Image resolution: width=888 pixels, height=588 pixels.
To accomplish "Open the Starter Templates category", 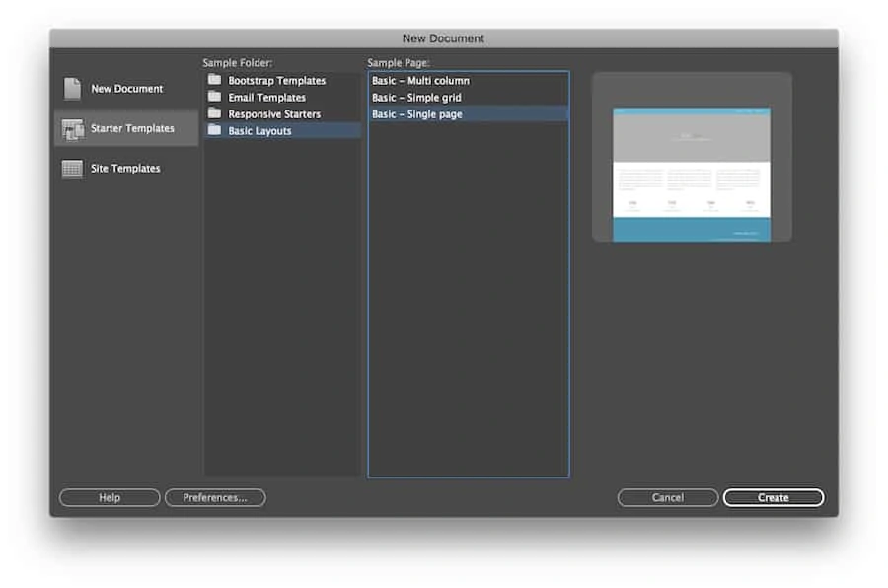I will 132,129.
